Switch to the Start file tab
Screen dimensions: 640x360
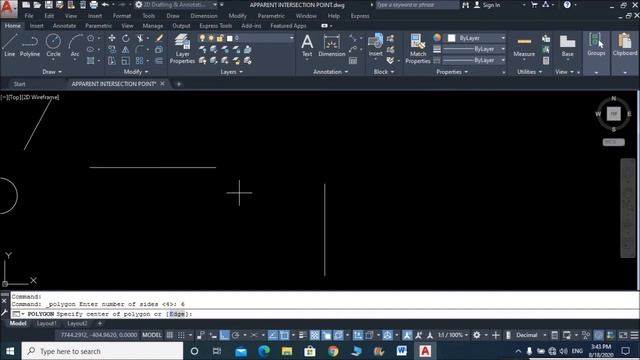click(x=19, y=84)
